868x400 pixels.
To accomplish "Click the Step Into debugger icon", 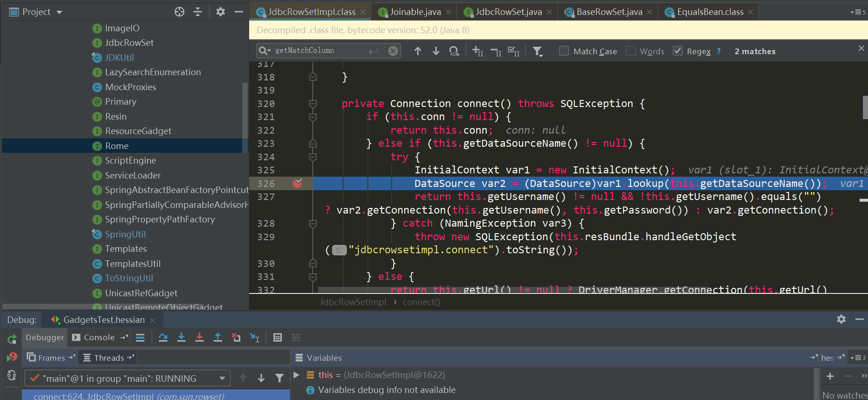I will click(x=181, y=337).
